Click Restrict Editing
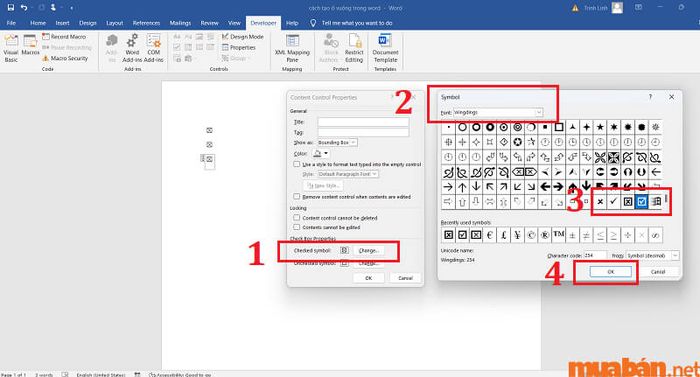This screenshot has height=377, width=700. click(354, 49)
